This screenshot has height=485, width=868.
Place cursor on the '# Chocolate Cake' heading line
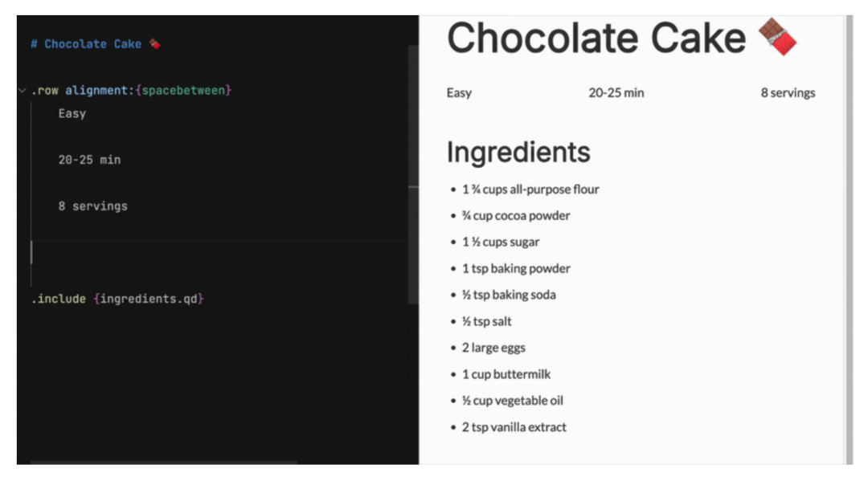tap(86, 43)
